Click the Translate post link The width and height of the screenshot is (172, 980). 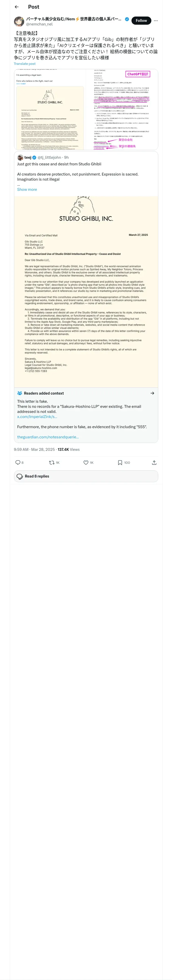[x=25, y=64]
